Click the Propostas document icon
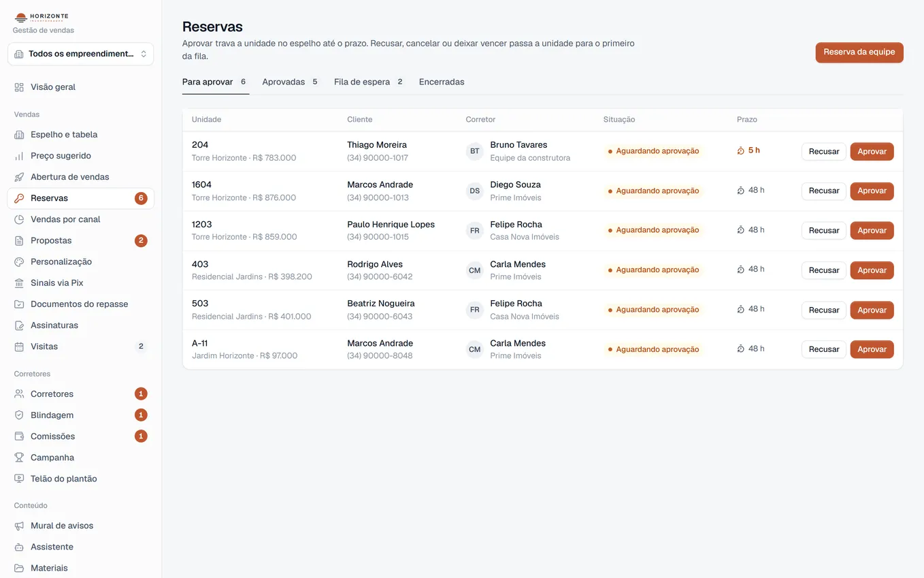The height and width of the screenshot is (578, 924). pyautogui.click(x=19, y=240)
